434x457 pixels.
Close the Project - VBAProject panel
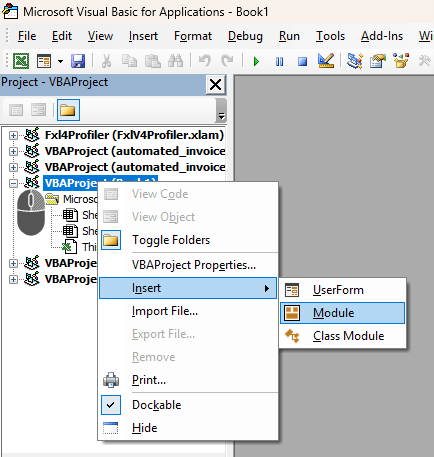(x=216, y=85)
